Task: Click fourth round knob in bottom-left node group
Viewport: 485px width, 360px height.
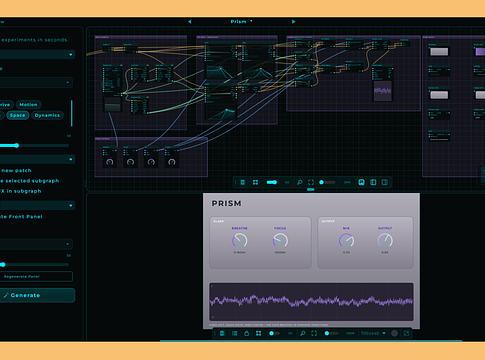Action: (x=172, y=162)
